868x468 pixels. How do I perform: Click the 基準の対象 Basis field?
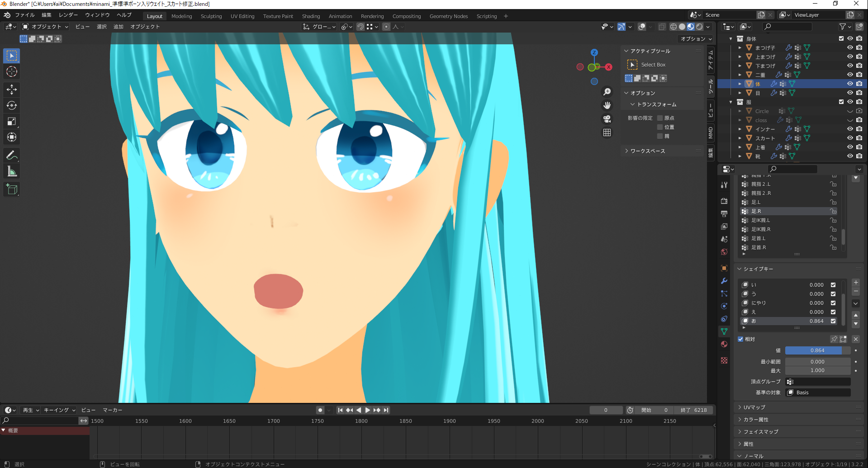pos(818,392)
